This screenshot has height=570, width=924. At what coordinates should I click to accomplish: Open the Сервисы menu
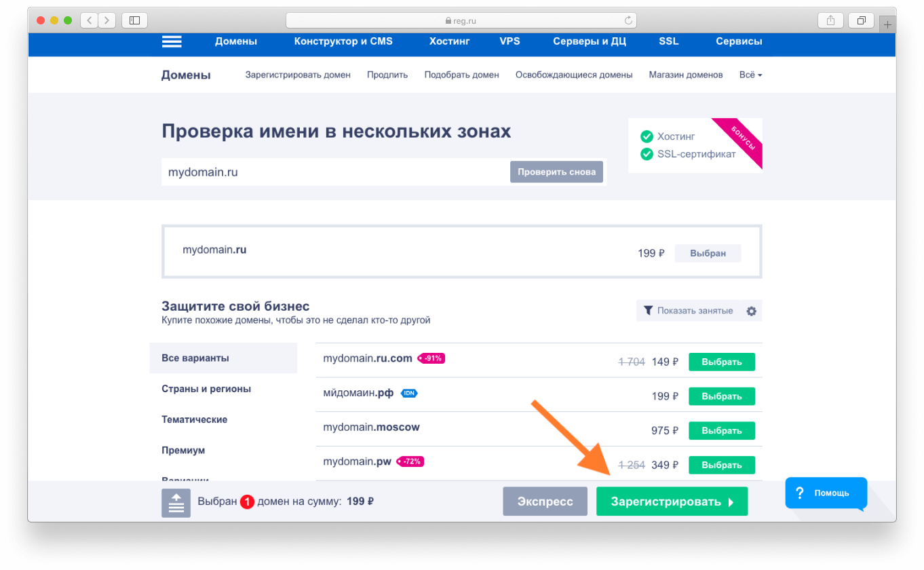pos(739,41)
